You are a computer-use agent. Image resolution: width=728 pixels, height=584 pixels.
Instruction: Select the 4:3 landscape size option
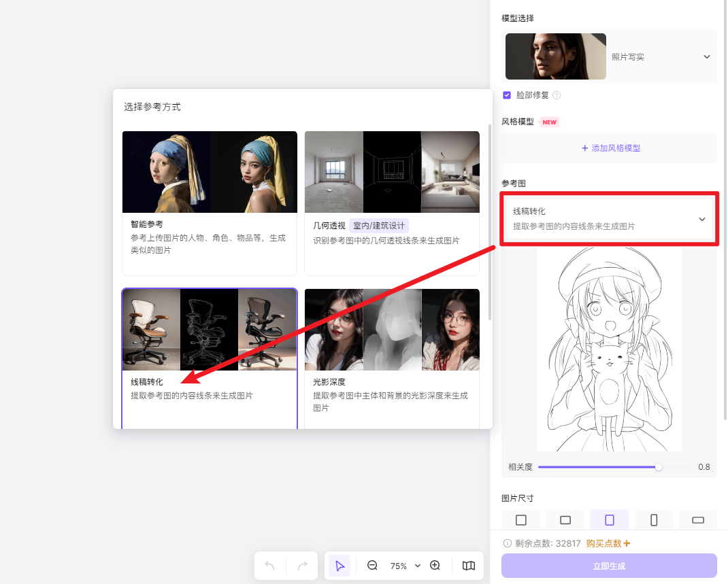point(565,519)
